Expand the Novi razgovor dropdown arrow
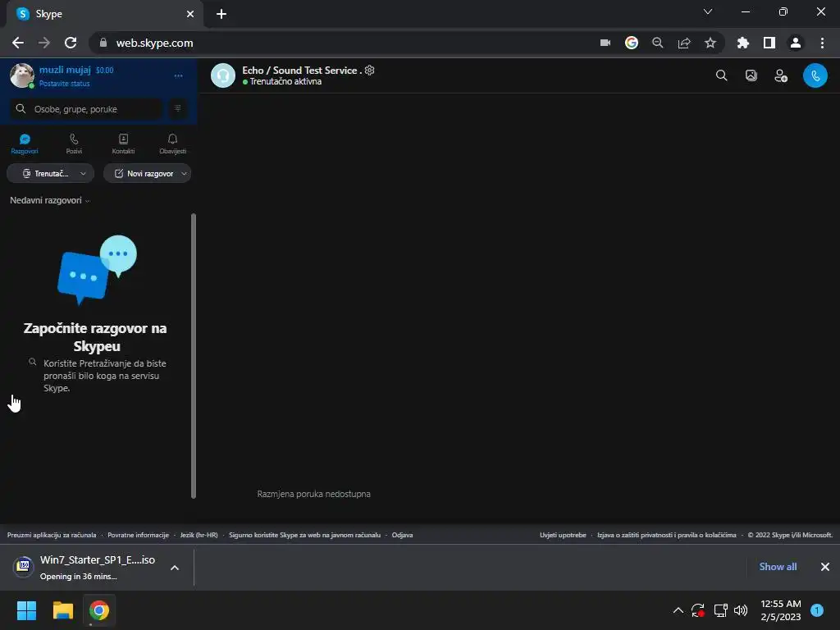The width and height of the screenshot is (840, 630). (185, 174)
